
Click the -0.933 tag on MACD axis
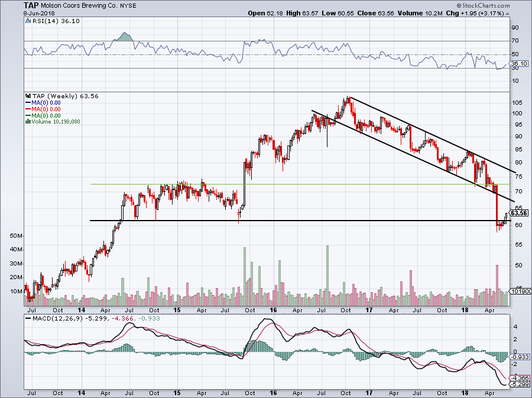tap(520, 357)
